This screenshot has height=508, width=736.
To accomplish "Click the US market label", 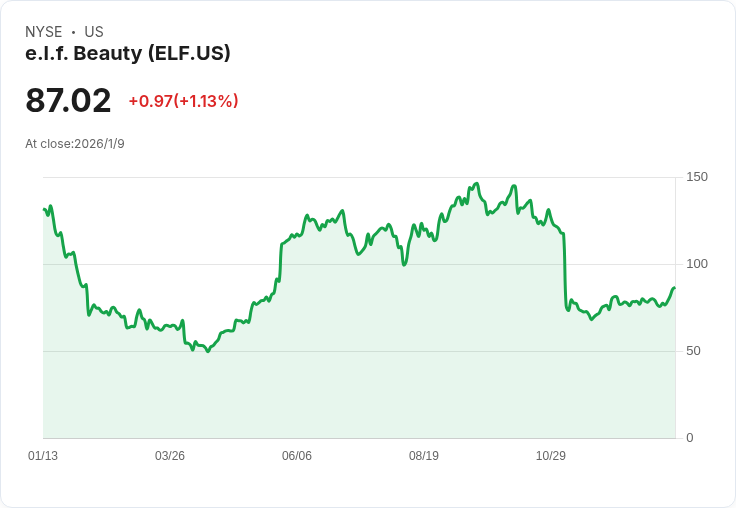I will [94, 32].
